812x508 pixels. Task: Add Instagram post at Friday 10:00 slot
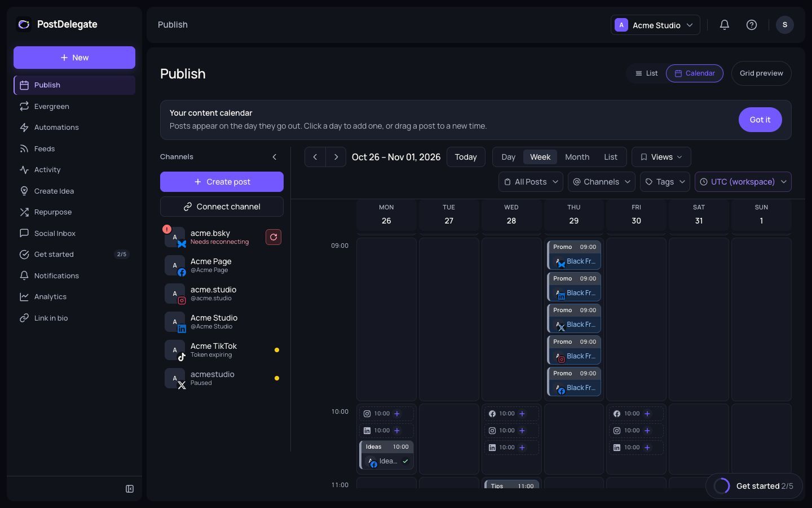(x=647, y=431)
